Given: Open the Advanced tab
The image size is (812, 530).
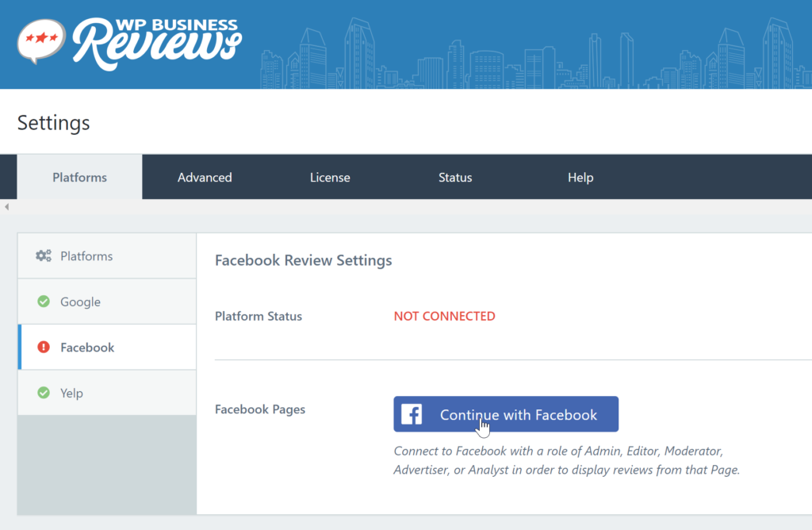Looking at the screenshot, I should [x=205, y=177].
